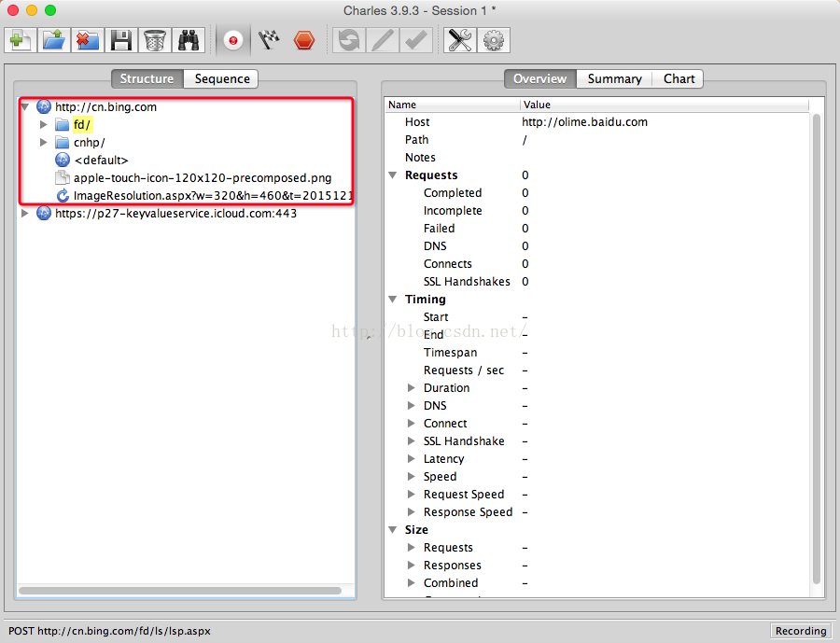Screen dimensions: 840x643
Task: Select apple-touch-icon-120x120-precomposed.png
Action: [203, 178]
